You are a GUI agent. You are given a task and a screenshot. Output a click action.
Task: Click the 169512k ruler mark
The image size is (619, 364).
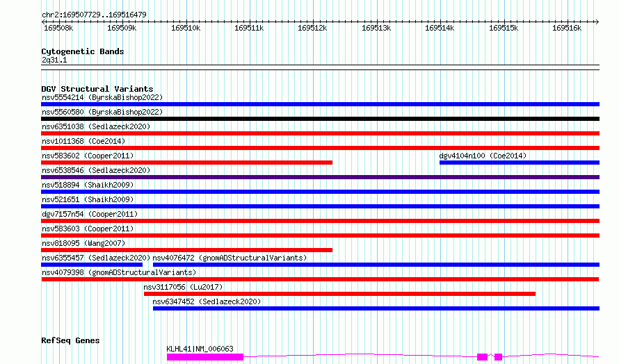coord(312,28)
